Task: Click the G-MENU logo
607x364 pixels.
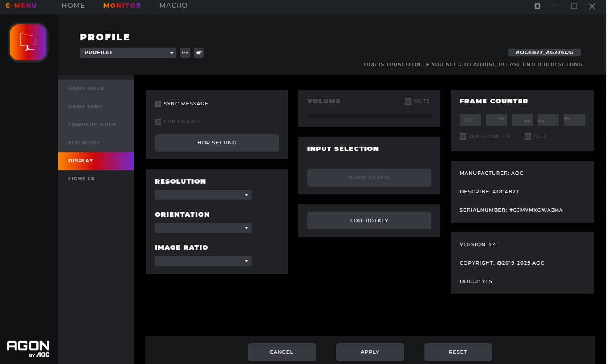Action: (21, 6)
